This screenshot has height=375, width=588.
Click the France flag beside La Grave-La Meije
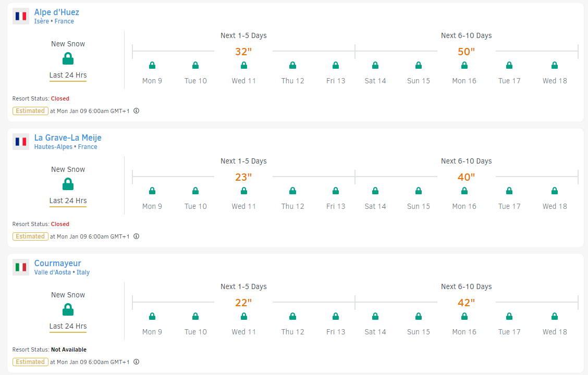point(21,142)
